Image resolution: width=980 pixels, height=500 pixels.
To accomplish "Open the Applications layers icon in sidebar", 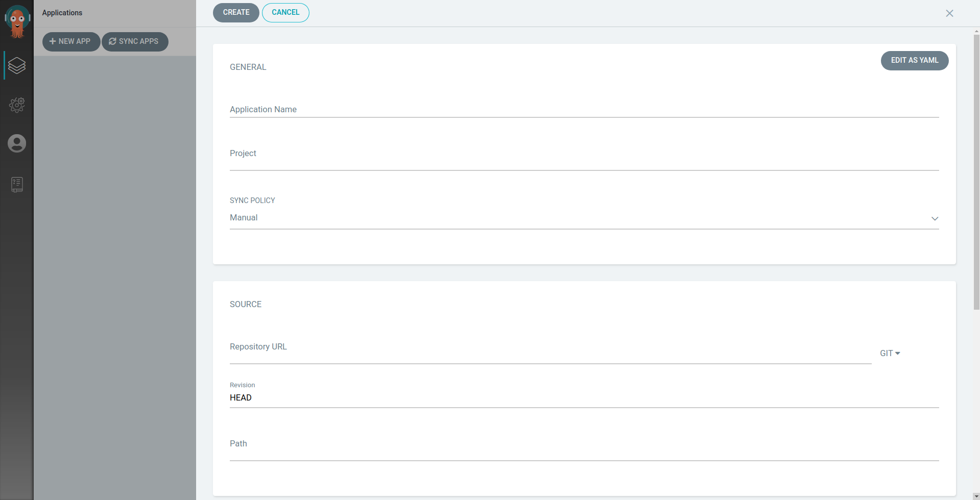I will [17, 65].
